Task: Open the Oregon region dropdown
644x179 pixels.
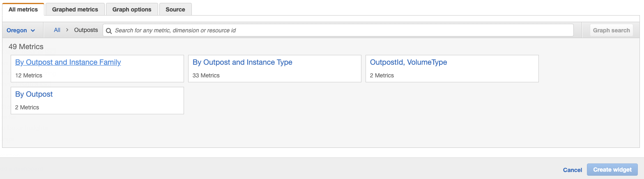Action: click(21, 30)
